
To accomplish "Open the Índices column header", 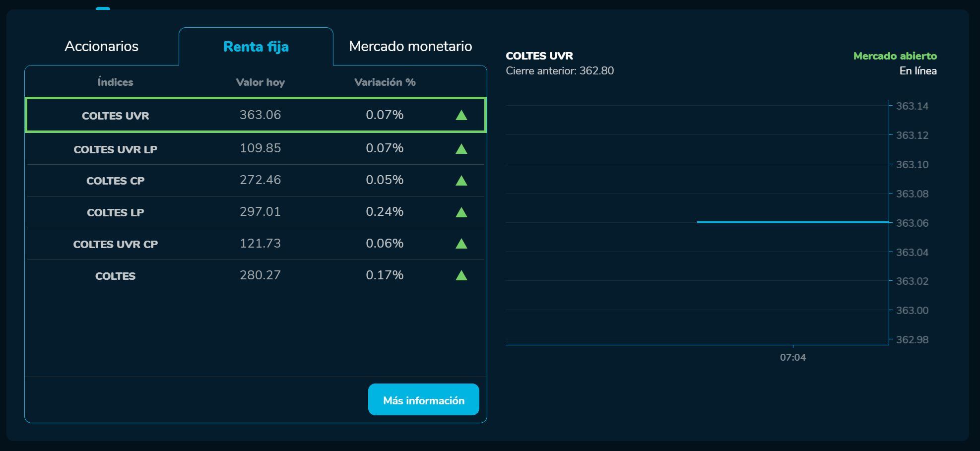I will pyautogui.click(x=115, y=81).
